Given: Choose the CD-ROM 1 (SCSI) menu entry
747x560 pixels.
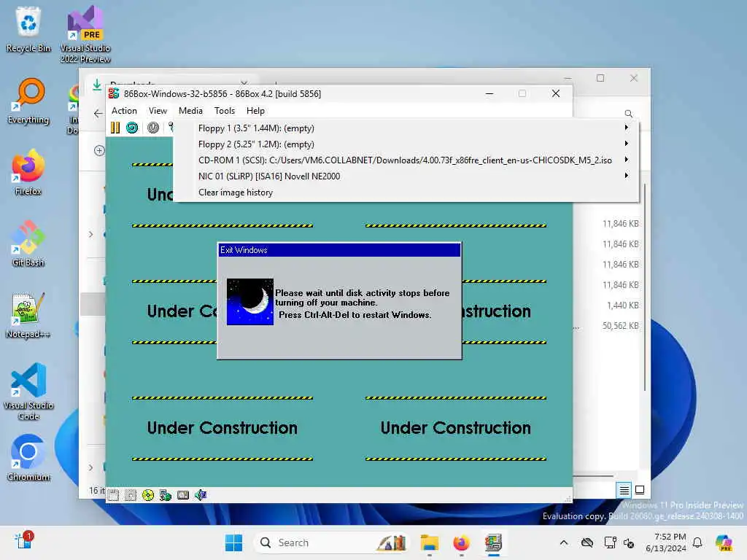Looking at the screenshot, I should 406,160.
